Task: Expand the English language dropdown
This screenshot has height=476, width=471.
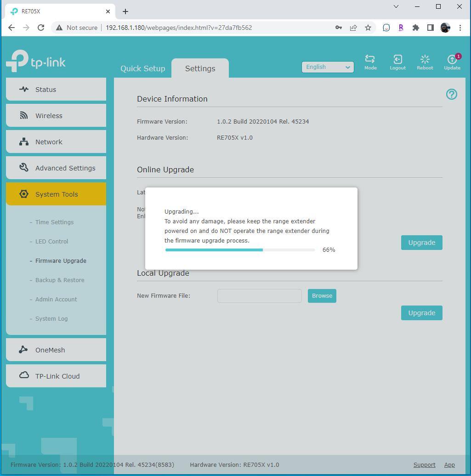Action: (327, 67)
